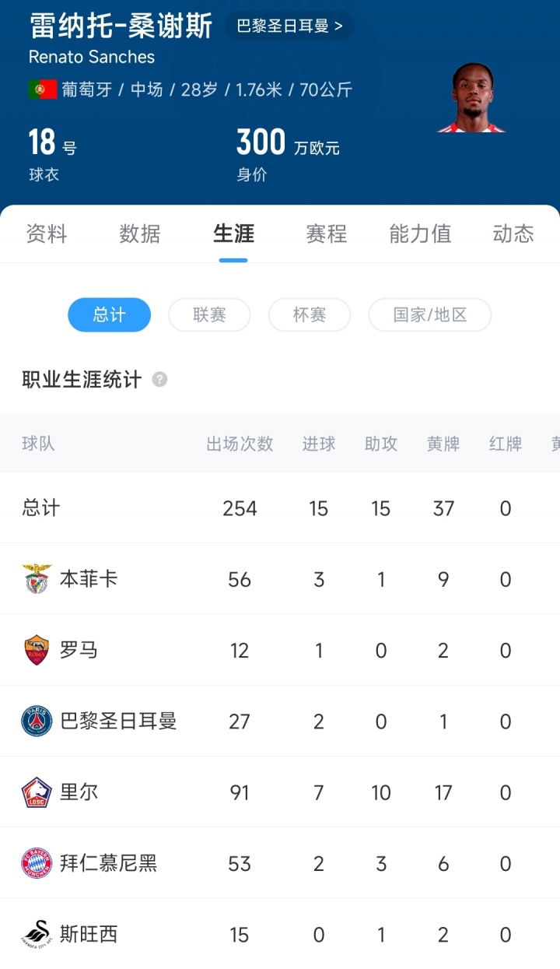The image size is (560, 969).
Task: Select the 总计 filter pill
Action: (x=109, y=314)
